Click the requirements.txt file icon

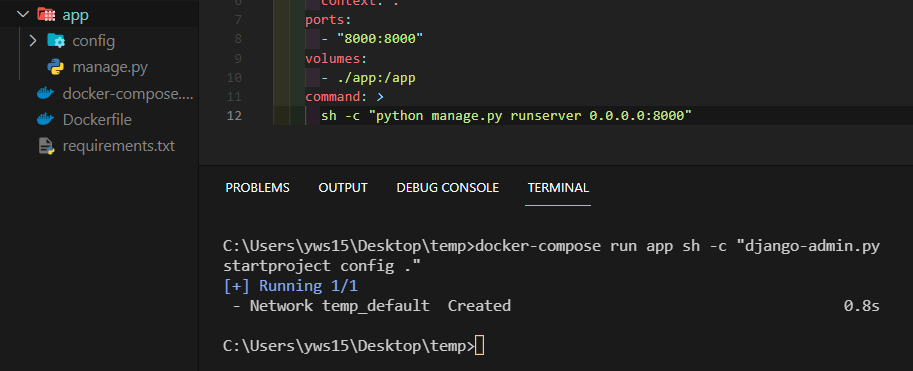[x=46, y=146]
